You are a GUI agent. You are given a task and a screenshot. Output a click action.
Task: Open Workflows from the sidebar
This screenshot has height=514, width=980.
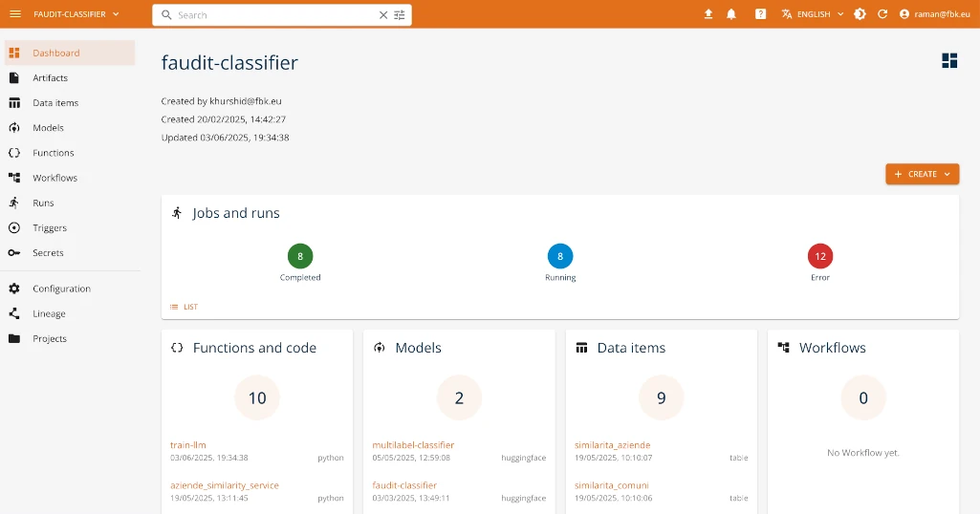54,178
